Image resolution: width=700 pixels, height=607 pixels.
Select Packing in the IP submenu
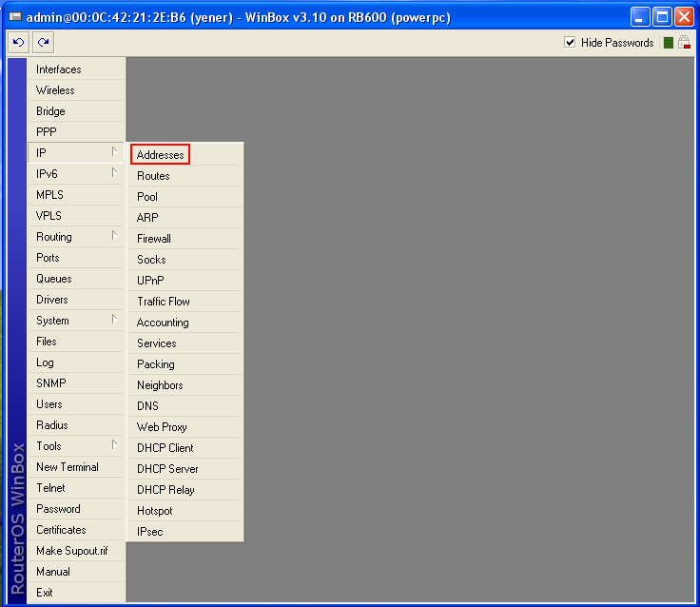coord(185,364)
